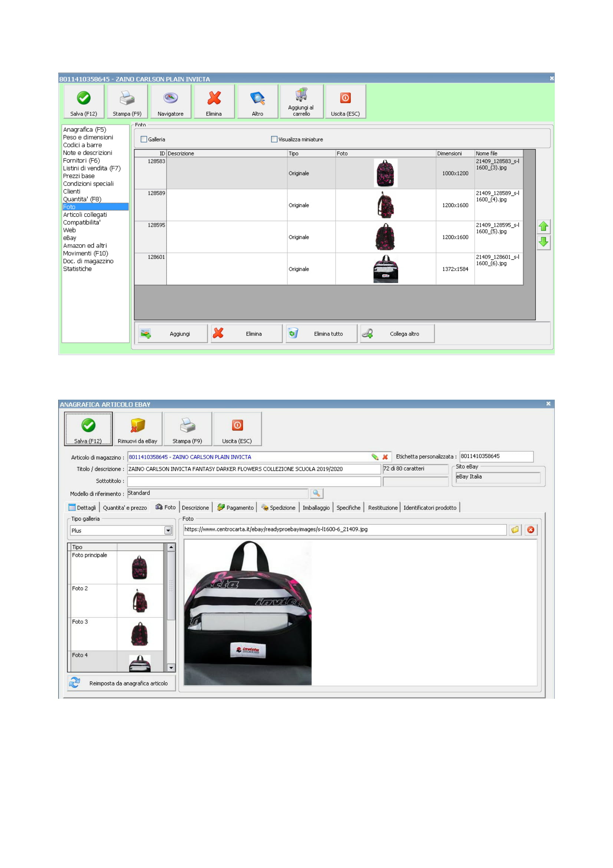This screenshot has height=868, width=613.
Task: Click the backpack photo in row 128601
Action: (x=385, y=269)
